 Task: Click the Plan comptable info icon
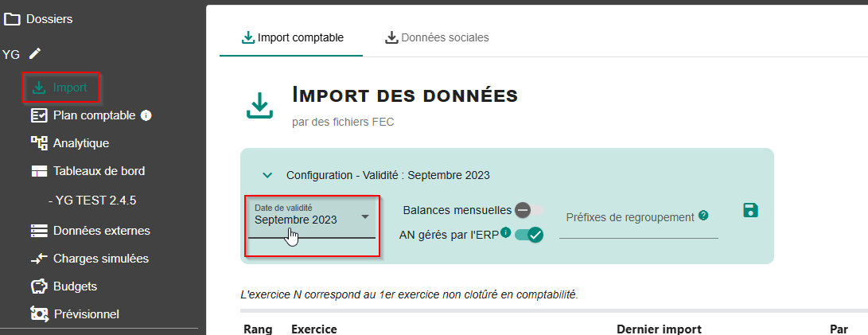(146, 115)
